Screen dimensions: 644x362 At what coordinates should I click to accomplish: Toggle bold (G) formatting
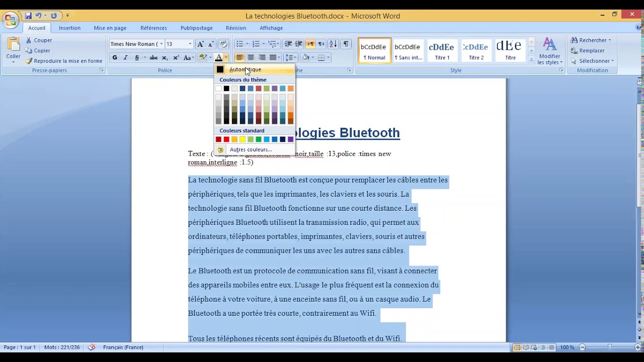pyautogui.click(x=115, y=58)
